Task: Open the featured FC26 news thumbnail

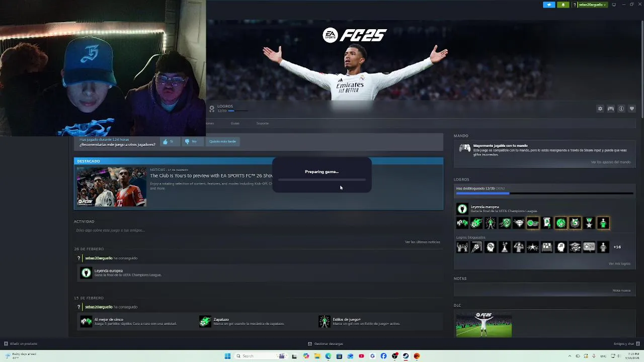Action: click(x=112, y=187)
